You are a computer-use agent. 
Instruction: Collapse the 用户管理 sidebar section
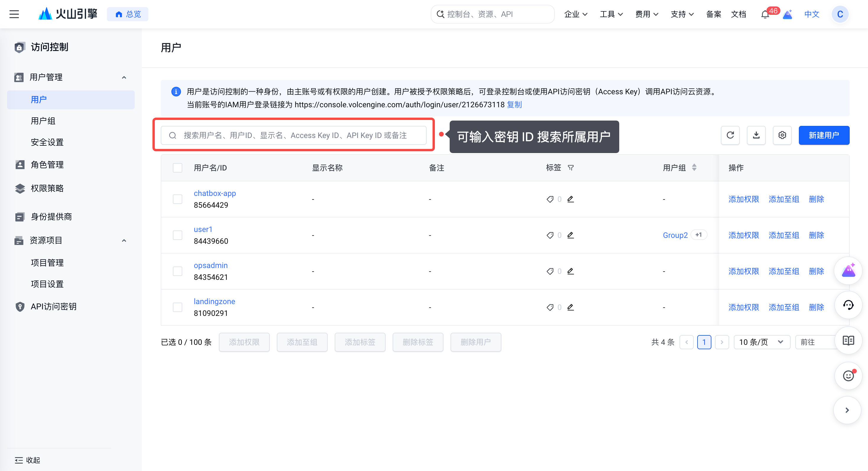point(124,77)
